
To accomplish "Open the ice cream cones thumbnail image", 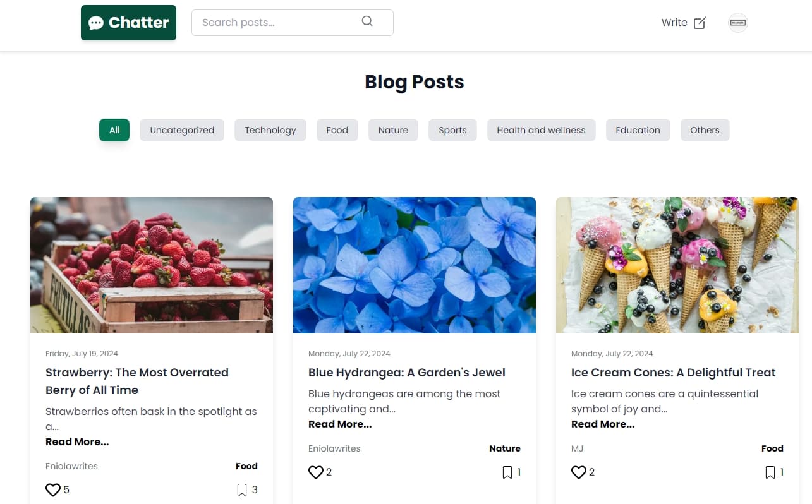I will click(677, 265).
